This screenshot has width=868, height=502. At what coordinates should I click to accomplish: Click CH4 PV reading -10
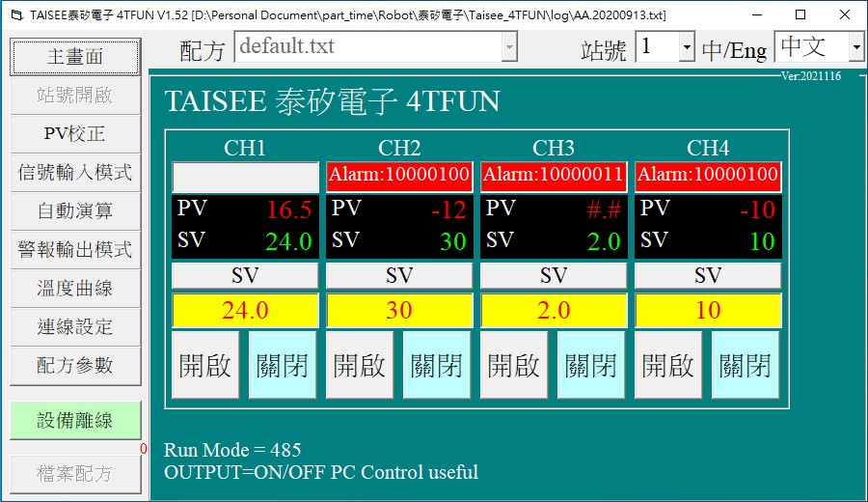[758, 209]
